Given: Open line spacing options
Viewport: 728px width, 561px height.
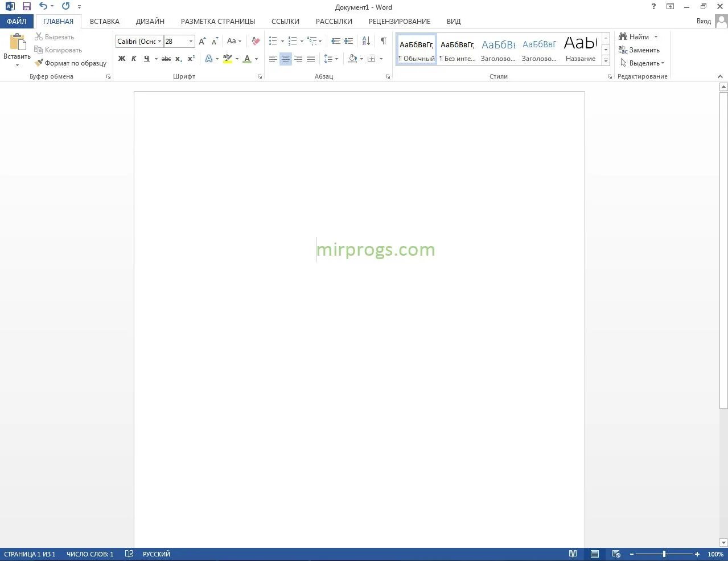Looking at the screenshot, I should click(331, 59).
